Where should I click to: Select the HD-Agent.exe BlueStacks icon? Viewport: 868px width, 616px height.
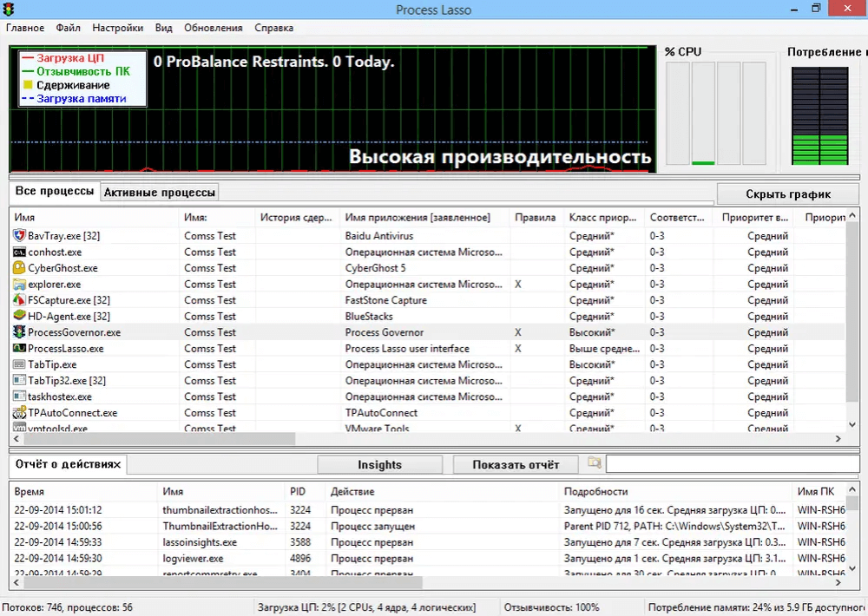[20, 317]
